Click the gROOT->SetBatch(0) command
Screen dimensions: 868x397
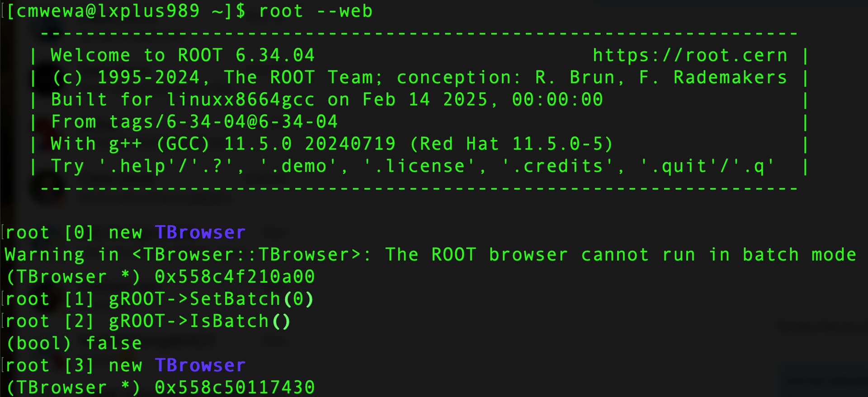(211, 299)
